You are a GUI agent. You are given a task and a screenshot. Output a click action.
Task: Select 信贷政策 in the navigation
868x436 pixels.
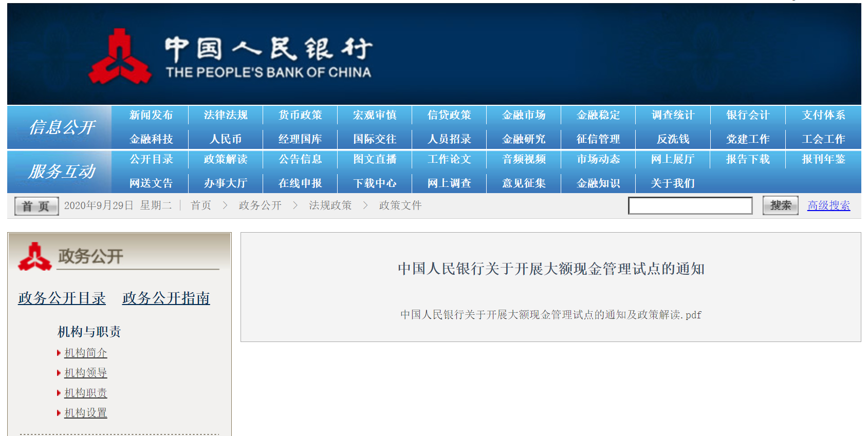pyautogui.click(x=449, y=115)
